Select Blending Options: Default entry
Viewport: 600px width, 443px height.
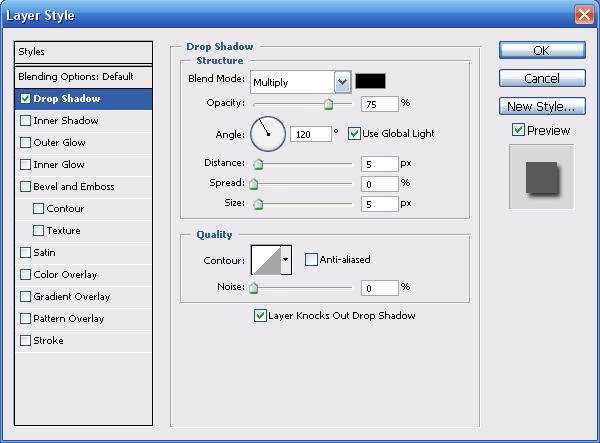[x=83, y=77]
